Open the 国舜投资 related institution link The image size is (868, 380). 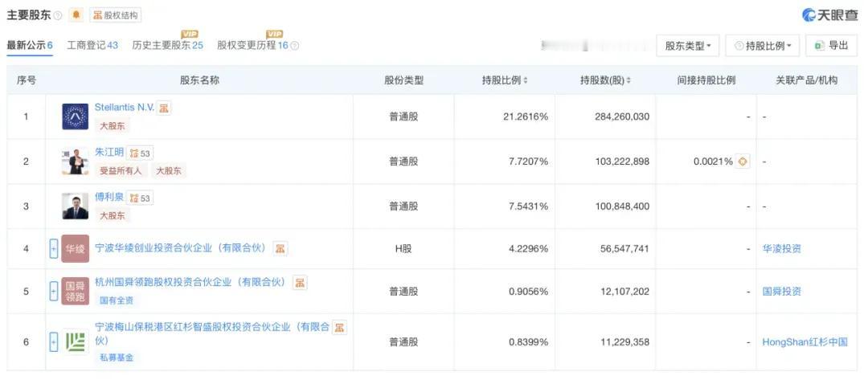point(782,292)
